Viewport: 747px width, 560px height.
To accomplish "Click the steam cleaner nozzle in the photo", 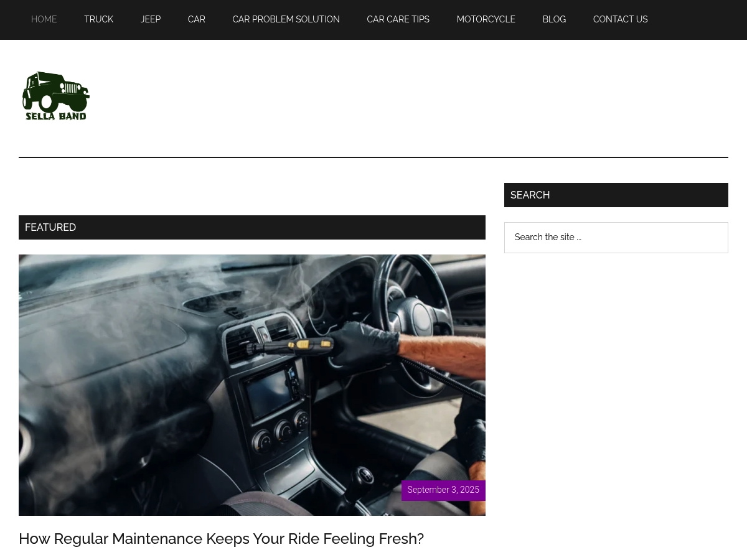I will (x=293, y=345).
